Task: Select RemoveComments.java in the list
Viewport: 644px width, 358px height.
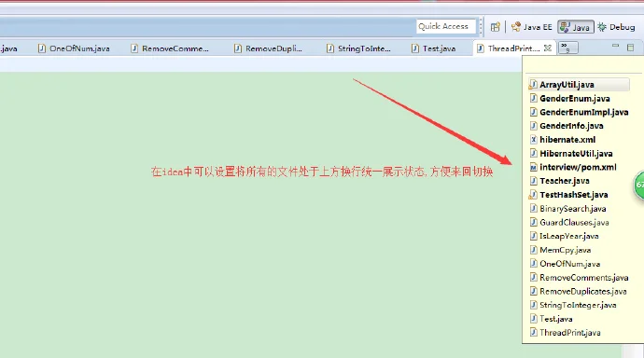Action: click(579, 278)
